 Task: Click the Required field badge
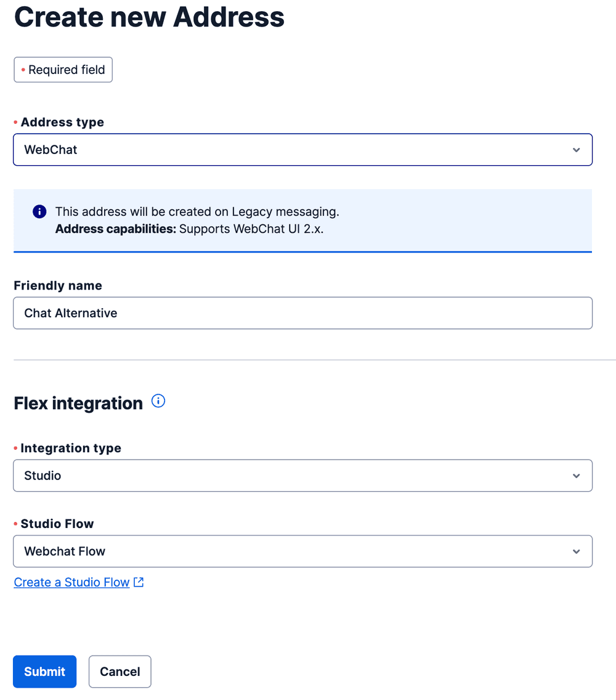tap(63, 70)
